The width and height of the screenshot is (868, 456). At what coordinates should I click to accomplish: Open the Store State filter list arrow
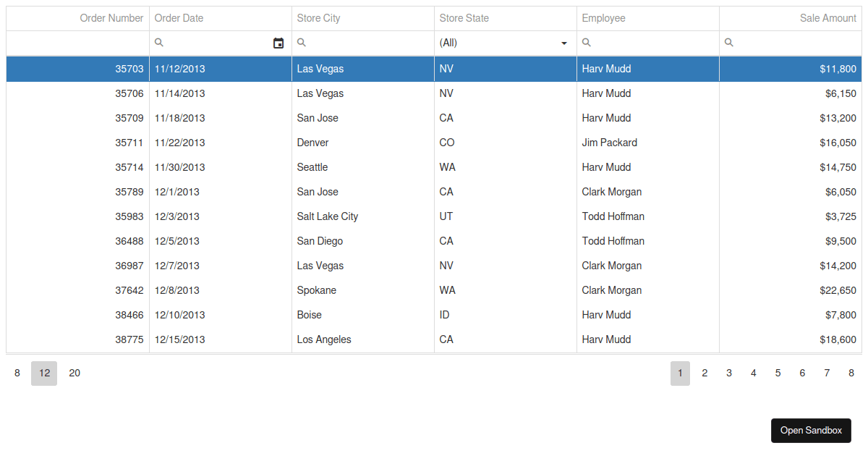click(563, 43)
